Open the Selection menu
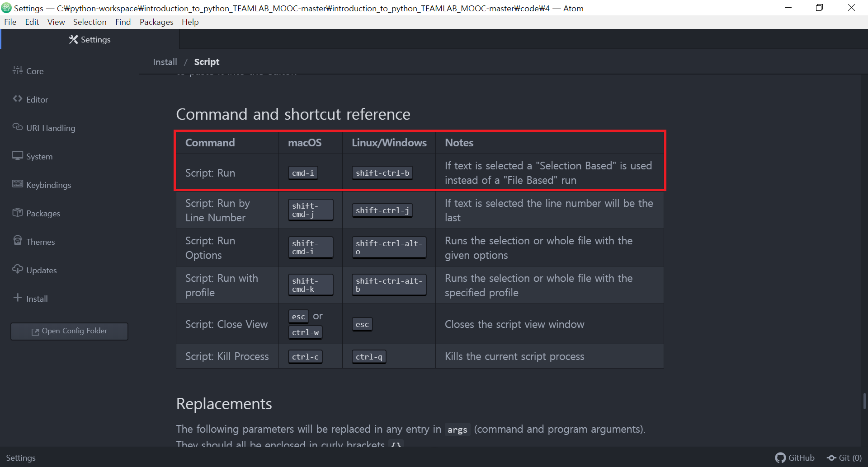868x467 pixels. 90,22
